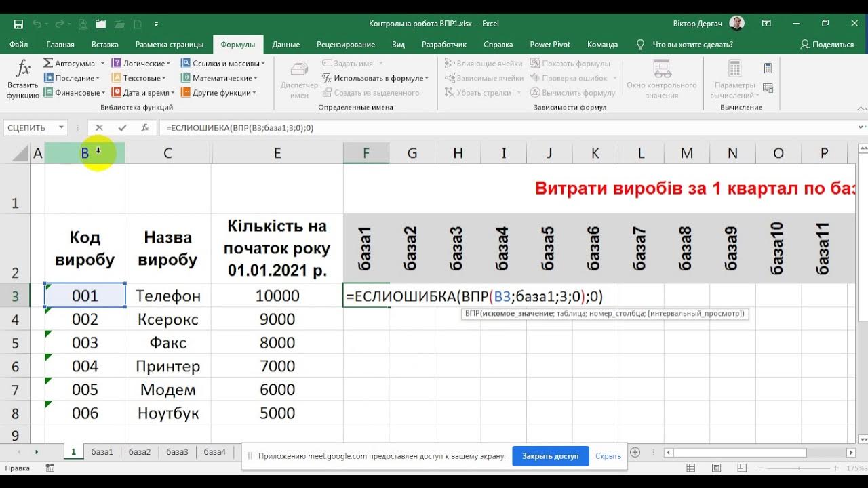Image resolution: width=868 pixels, height=488 pixels.
Task: Switch to the Разметка страницы tab
Action: click(170, 45)
